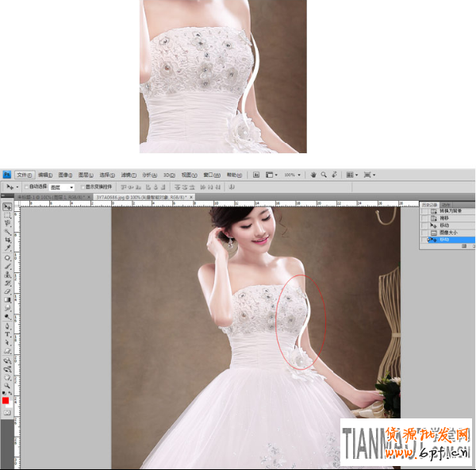Viewport: 476px width, 470px height.
Task: Expand the screen mode dropdown
Action: (x=369, y=174)
